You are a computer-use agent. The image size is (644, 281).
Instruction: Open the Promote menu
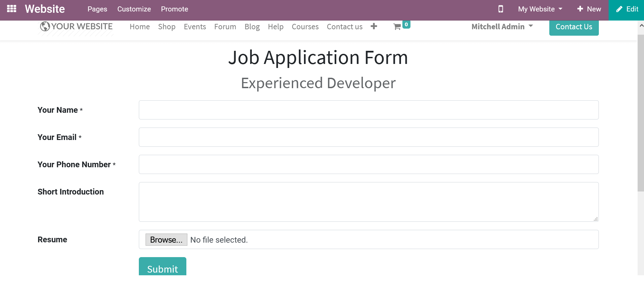(174, 9)
